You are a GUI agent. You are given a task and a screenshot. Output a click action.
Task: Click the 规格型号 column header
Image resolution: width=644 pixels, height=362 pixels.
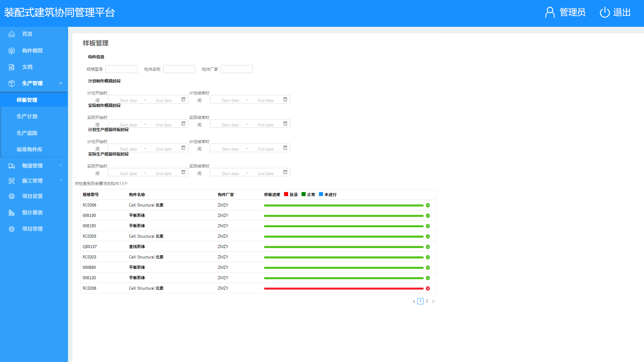coord(91,195)
